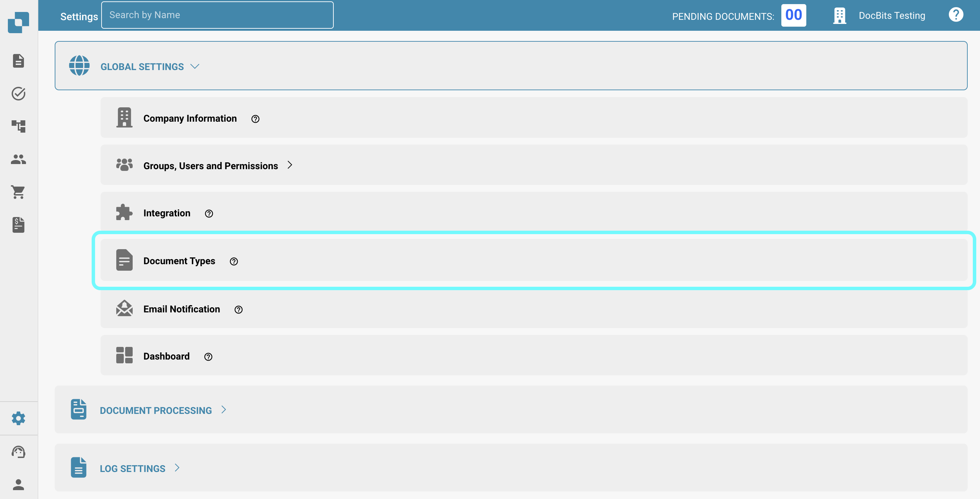The height and width of the screenshot is (499, 980).
Task: Open the user profile sidebar icon
Action: pyautogui.click(x=18, y=485)
